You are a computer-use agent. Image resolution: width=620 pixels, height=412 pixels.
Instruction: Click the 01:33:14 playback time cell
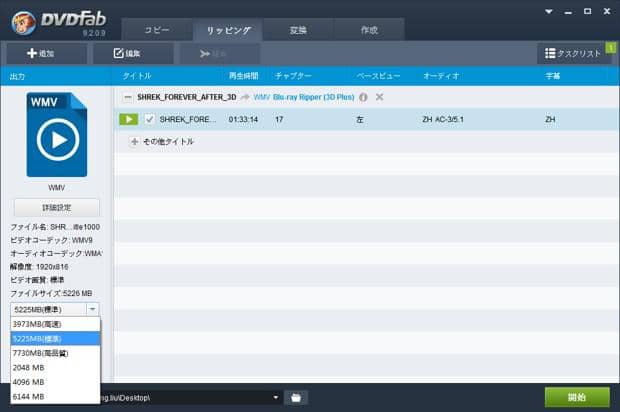pos(243,119)
